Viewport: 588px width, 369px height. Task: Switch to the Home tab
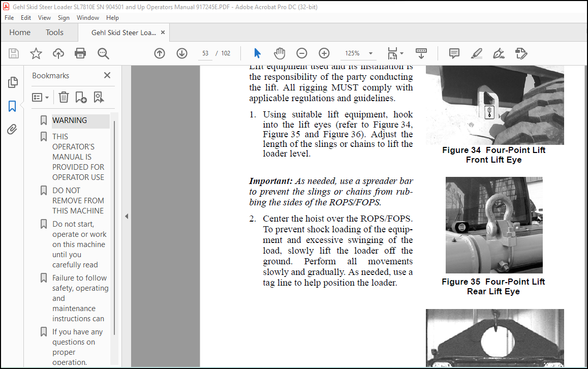[x=20, y=33]
